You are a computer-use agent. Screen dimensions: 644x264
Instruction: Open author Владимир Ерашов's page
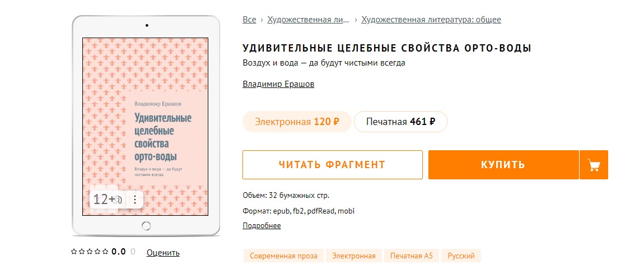(x=278, y=84)
